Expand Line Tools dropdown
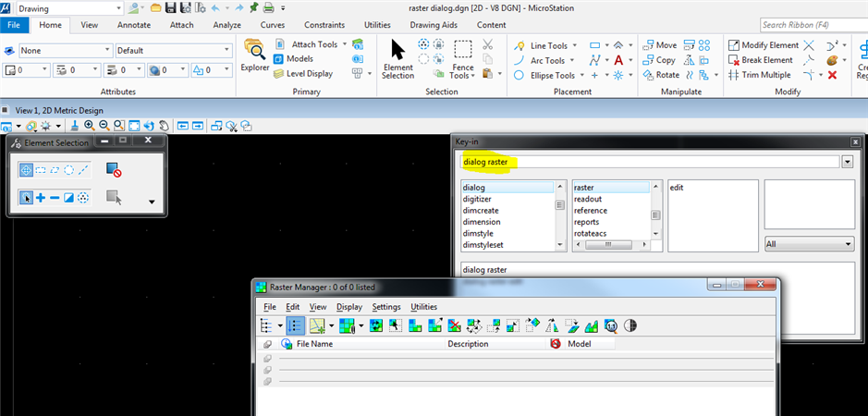Screen dimensions: 868x416 pyautogui.click(x=575, y=45)
